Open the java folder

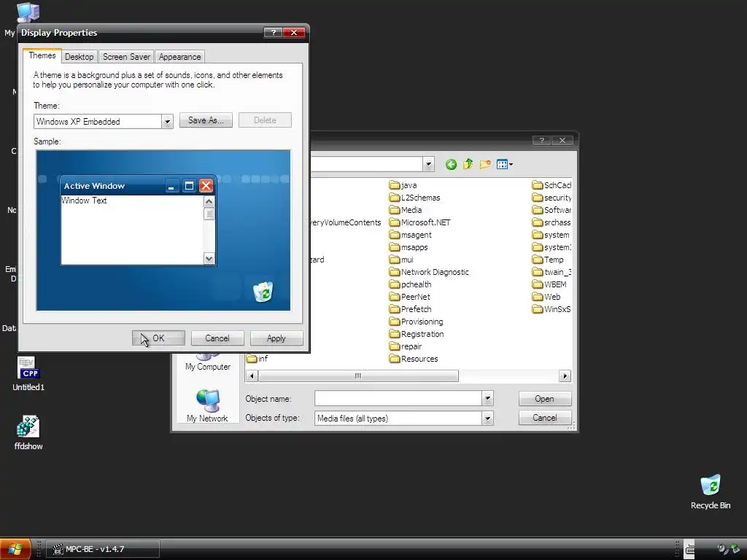[x=403, y=185]
